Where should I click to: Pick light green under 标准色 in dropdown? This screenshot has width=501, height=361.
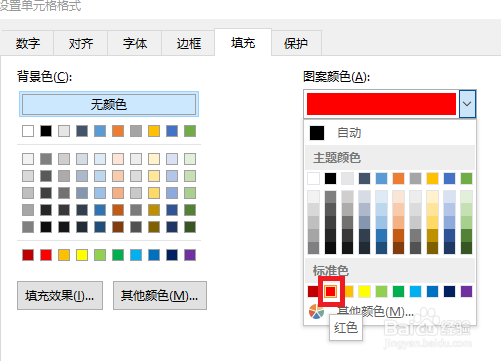(x=381, y=291)
